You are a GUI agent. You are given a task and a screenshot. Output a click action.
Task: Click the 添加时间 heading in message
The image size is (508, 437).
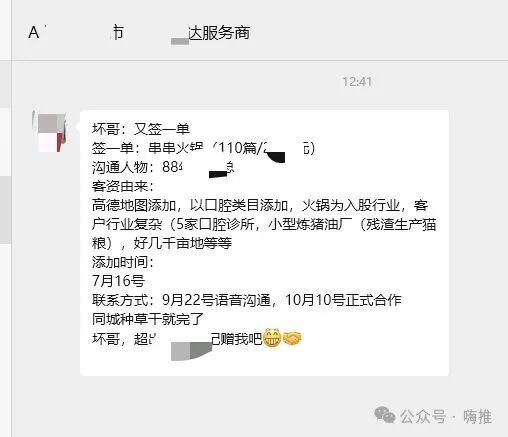(123, 262)
